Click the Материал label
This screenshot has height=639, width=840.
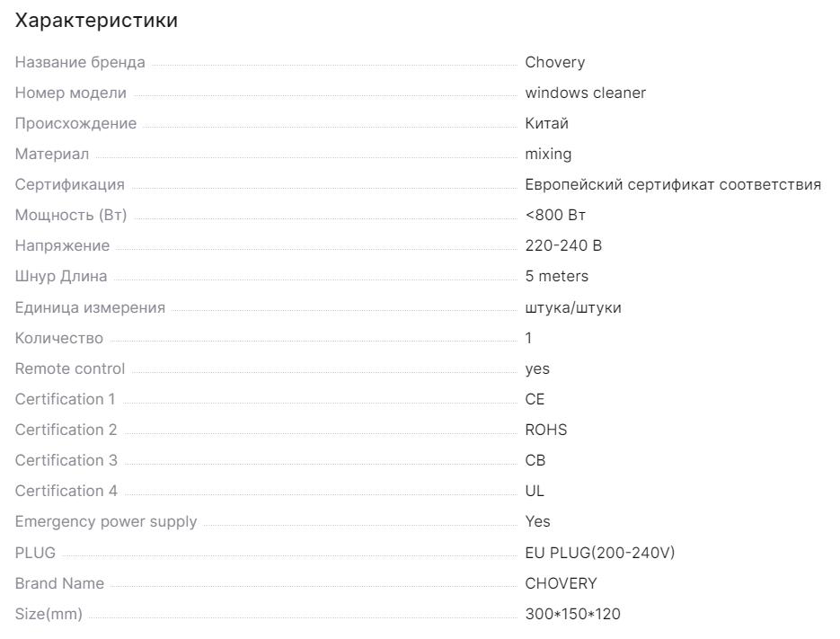click(x=52, y=155)
